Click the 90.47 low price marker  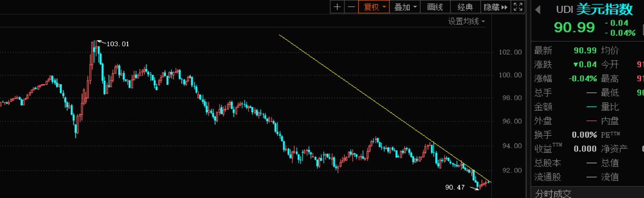click(456, 187)
